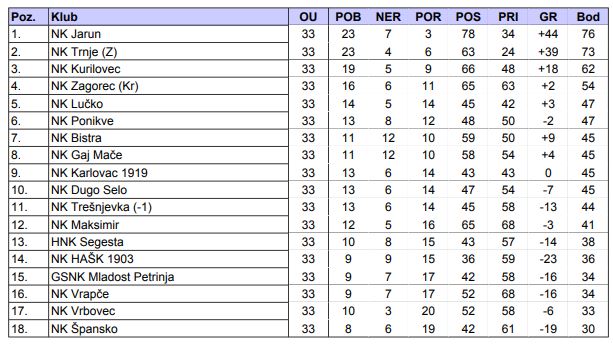Select the NK Zagorec (Kr) club cell
The height and width of the screenshot is (363, 613).
pyautogui.click(x=168, y=86)
